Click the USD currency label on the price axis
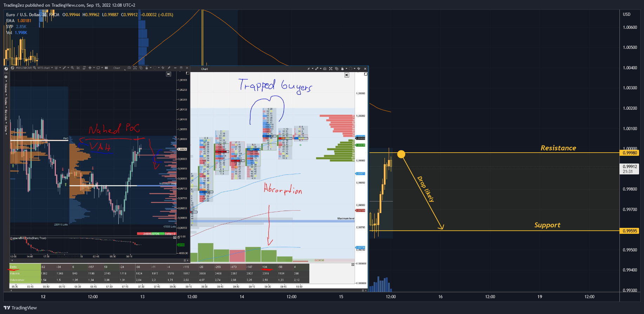Screen dimensions: 644x314 [x=627, y=14]
